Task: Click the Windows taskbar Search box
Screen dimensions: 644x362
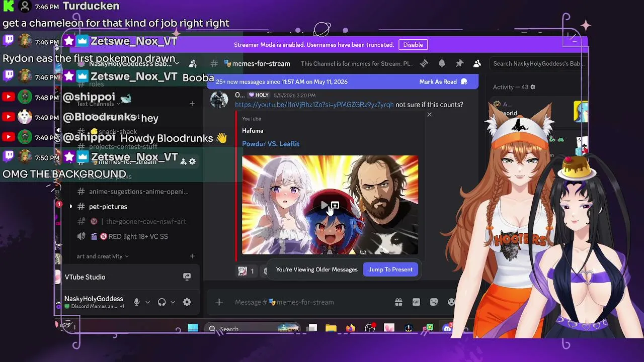Action: (x=254, y=329)
